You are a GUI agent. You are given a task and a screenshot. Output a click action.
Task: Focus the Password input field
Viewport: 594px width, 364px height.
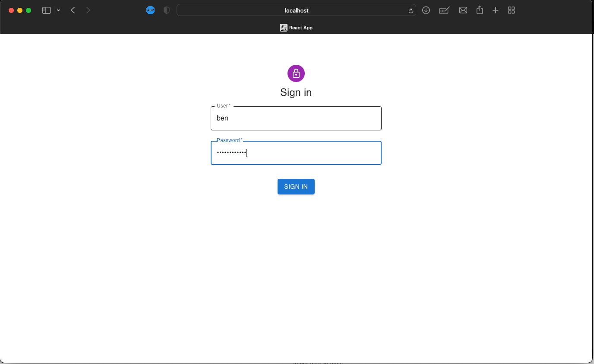pyautogui.click(x=296, y=153)
